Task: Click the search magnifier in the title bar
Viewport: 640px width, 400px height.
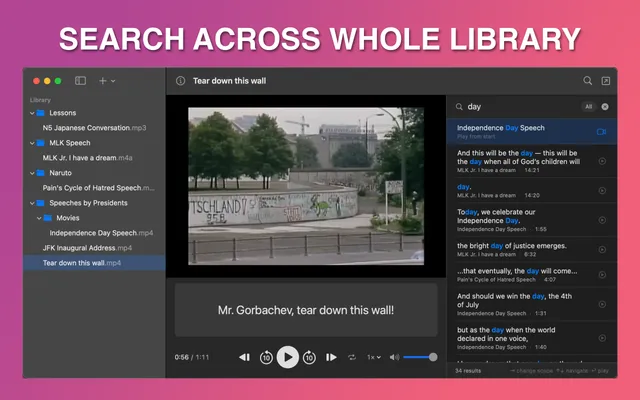Action: (x=587, y=80)
